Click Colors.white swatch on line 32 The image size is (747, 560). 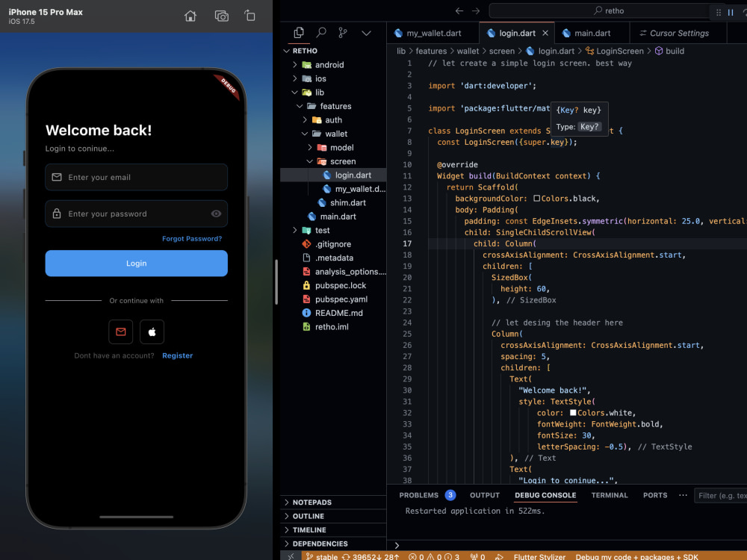pyautogui.click(x=573, y=413)
